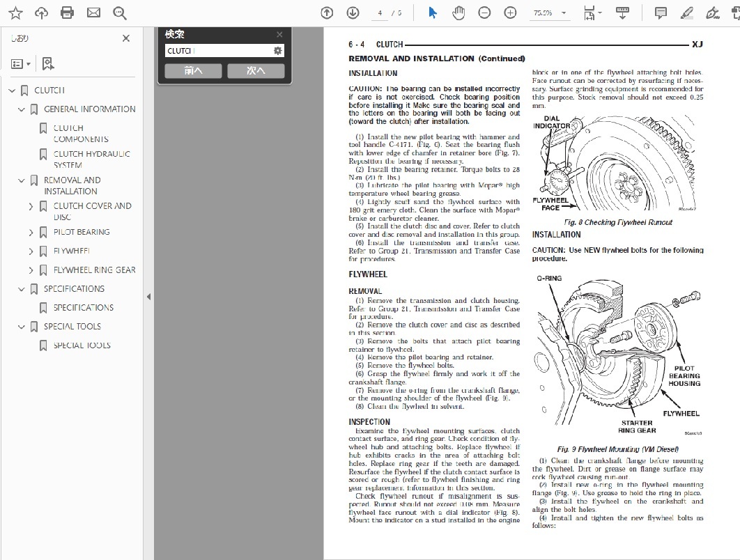Choose the selection arrow tool
Screen dimensions: 740x560
tap(432, 13)
